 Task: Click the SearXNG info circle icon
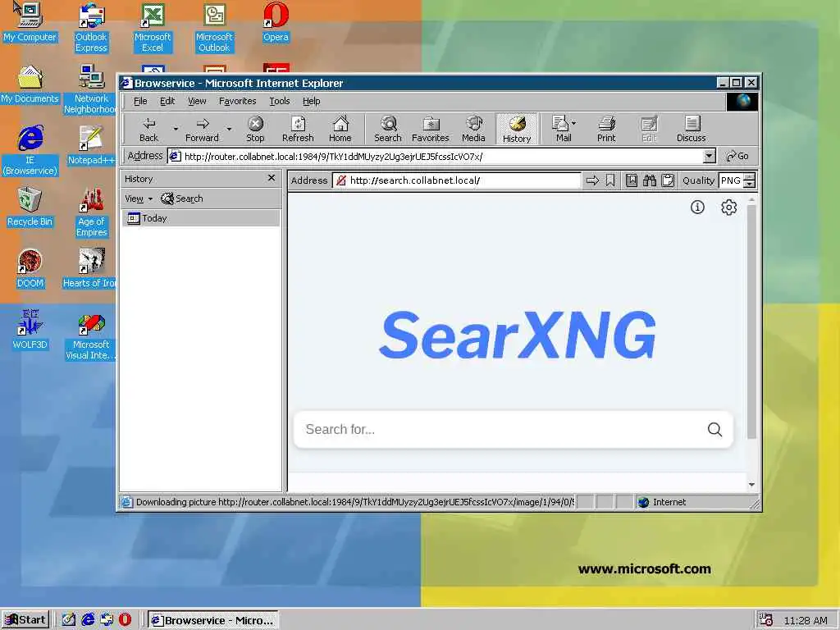(697, 207)
